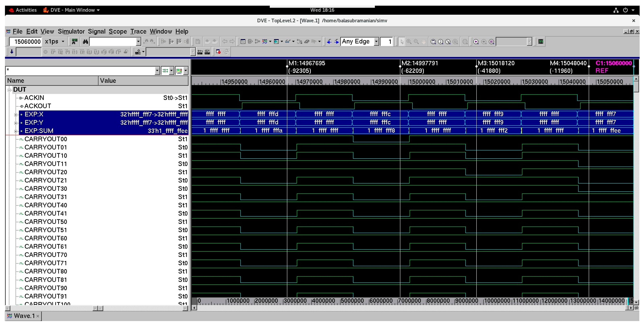Select the hand pan tool

tap(424, 41)
